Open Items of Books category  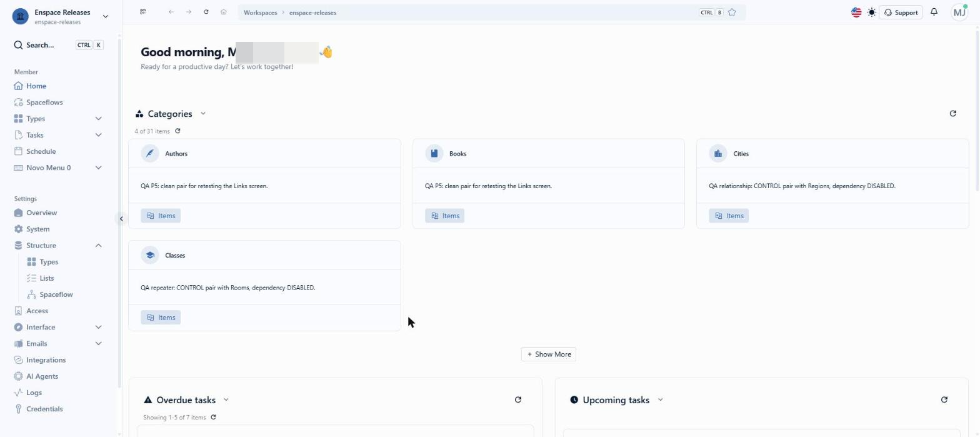pos(444,216)
